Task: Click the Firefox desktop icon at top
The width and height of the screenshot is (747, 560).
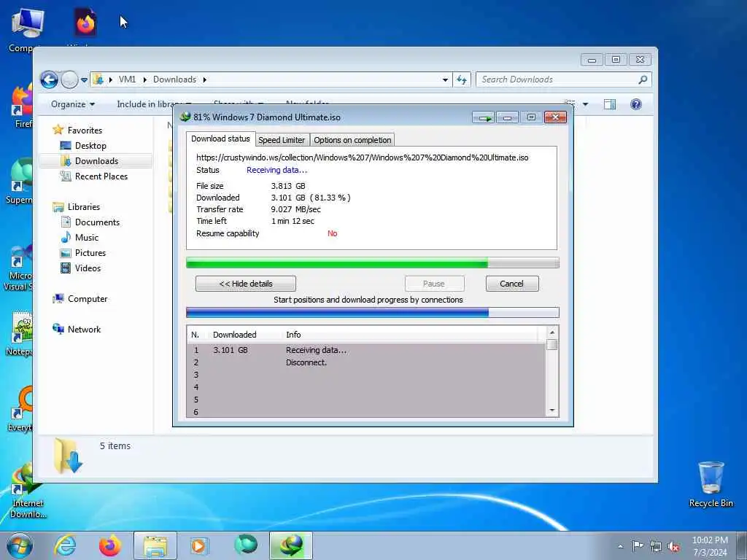Action: (85, 24)
